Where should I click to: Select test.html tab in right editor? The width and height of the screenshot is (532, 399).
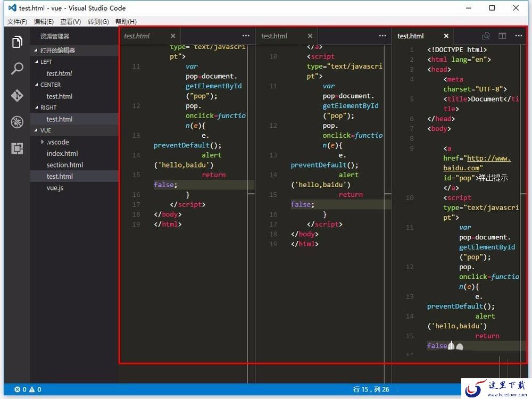click(411, 36)
